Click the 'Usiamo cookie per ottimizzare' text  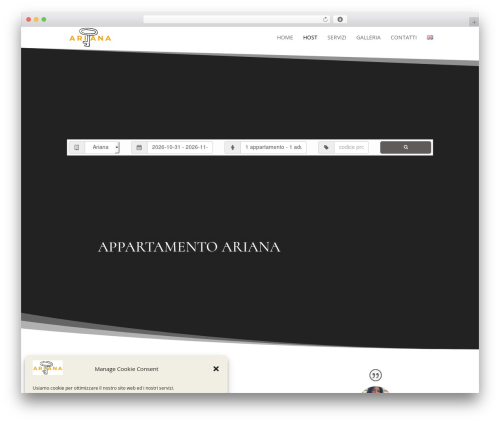pos(103,388)
